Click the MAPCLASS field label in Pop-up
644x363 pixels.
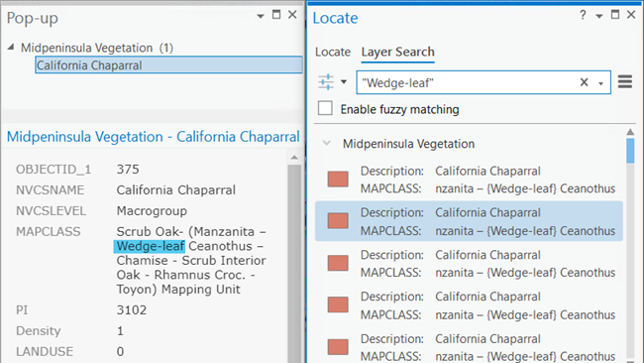click(49, 232)
